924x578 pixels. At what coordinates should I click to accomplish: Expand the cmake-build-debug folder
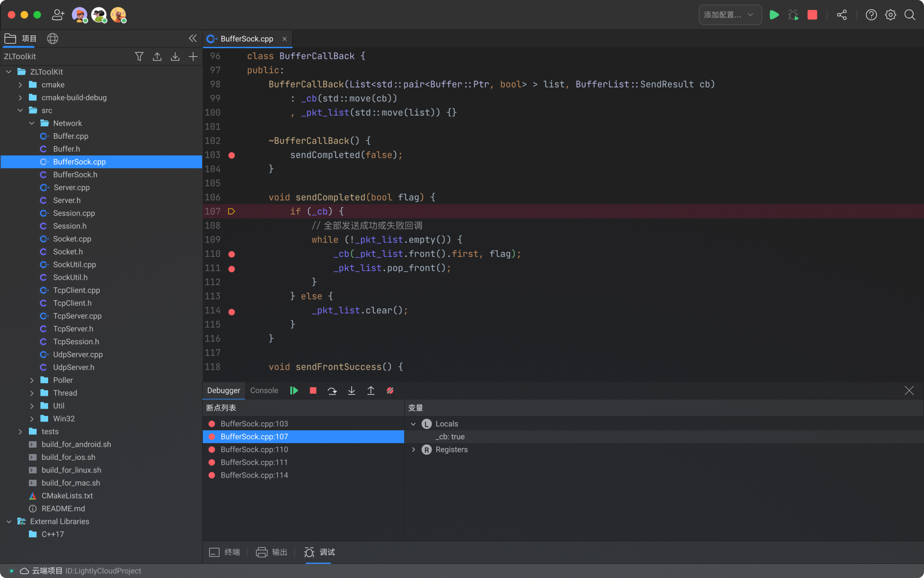(x=20, y=98)
